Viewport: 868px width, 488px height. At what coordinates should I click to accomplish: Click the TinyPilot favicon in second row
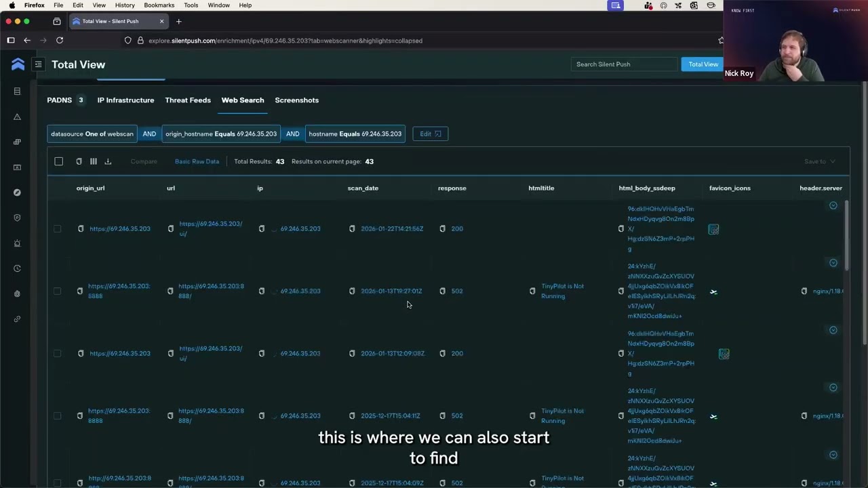[x=713, y=292]
